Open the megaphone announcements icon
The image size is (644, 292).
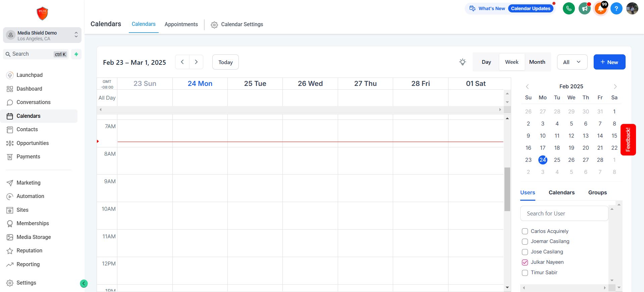pyautogui.click(x=585, y=8)
